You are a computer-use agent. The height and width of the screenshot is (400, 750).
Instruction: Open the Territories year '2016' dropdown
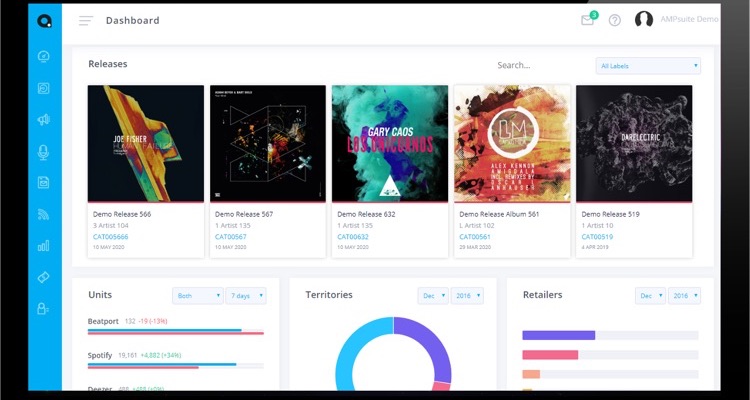[x=467, y=296]
